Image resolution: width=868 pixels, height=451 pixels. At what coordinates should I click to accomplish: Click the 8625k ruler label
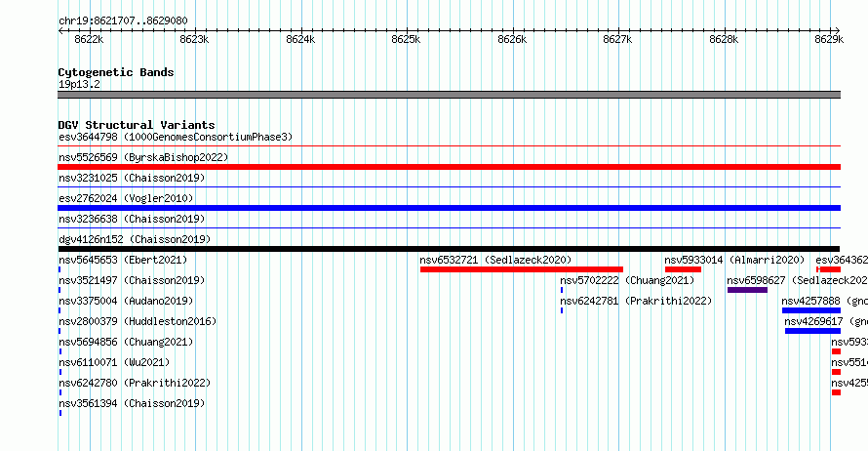(406, 39)
